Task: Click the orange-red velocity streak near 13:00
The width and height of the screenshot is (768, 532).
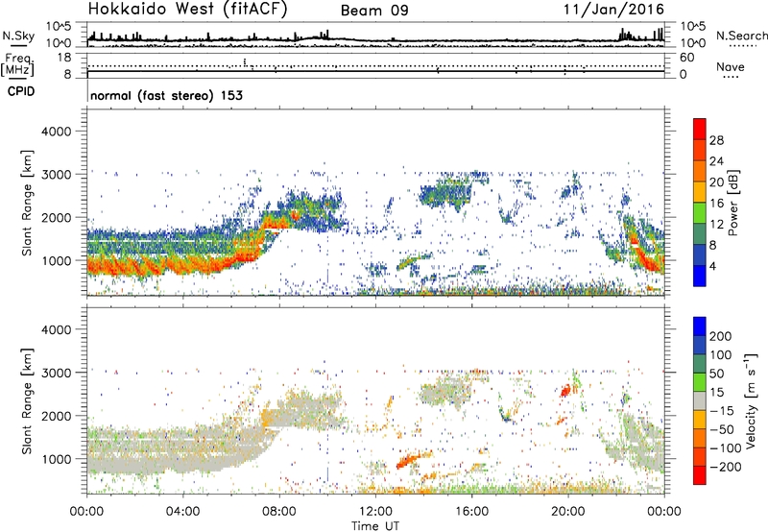Action: (x=407, y=461)
